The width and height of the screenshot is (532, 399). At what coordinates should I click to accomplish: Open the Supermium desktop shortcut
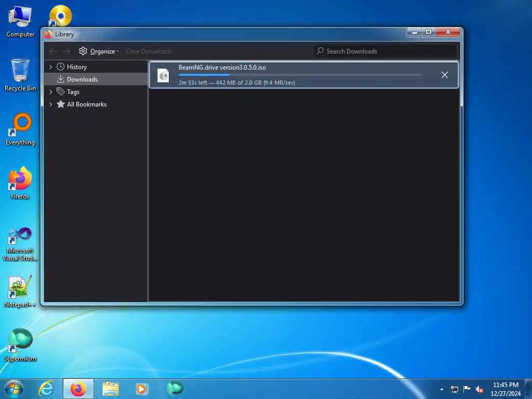(x=20, y=345)
